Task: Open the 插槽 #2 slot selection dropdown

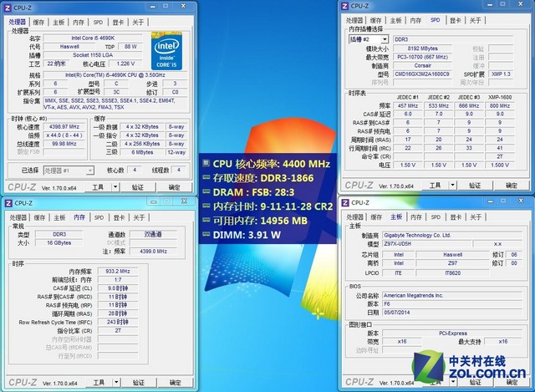Action: click(385, 39)
